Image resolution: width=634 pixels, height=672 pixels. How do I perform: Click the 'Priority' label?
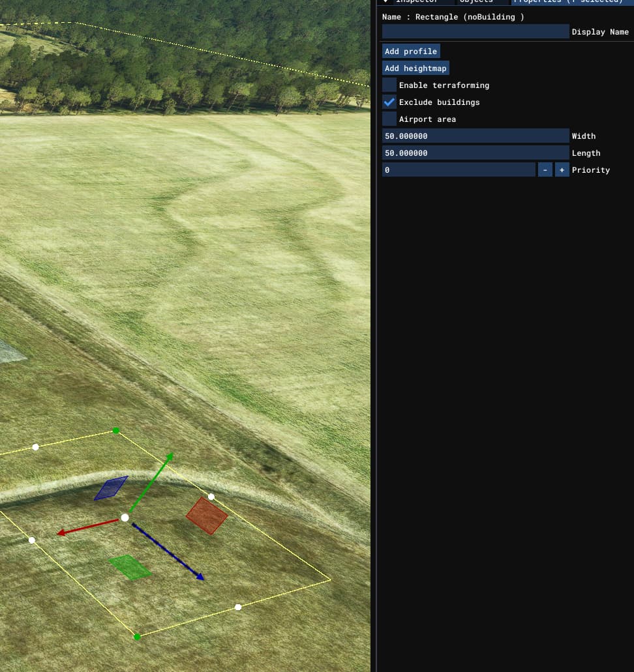(591, 169)
